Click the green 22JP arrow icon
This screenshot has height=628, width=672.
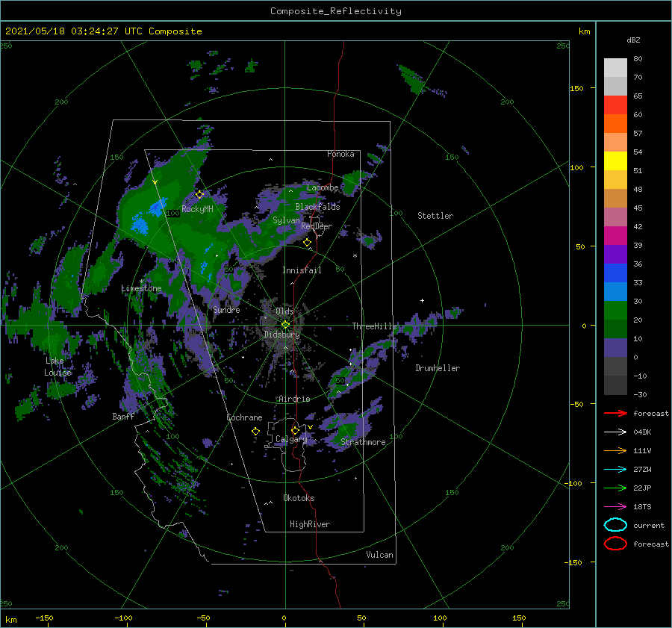(x=615, y=488)
